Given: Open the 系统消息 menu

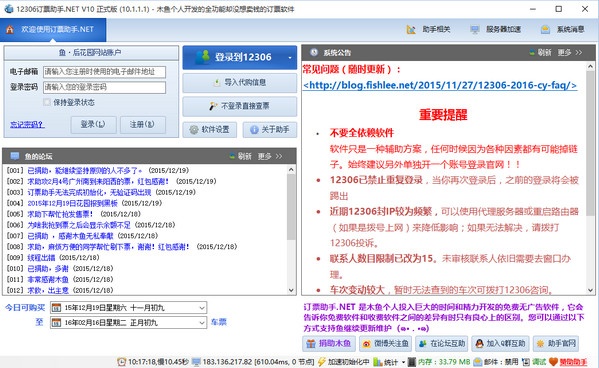Looking at the screenshot, I should click(563, 29).
